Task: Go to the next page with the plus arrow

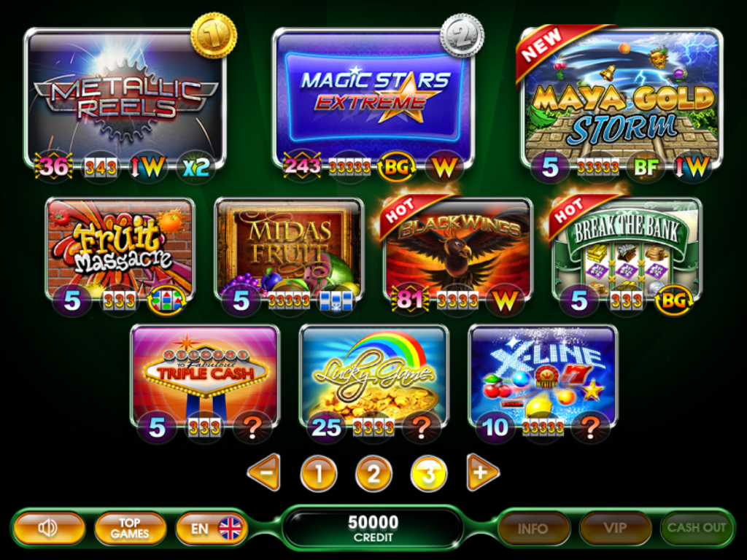Action: tap(483, 472)
